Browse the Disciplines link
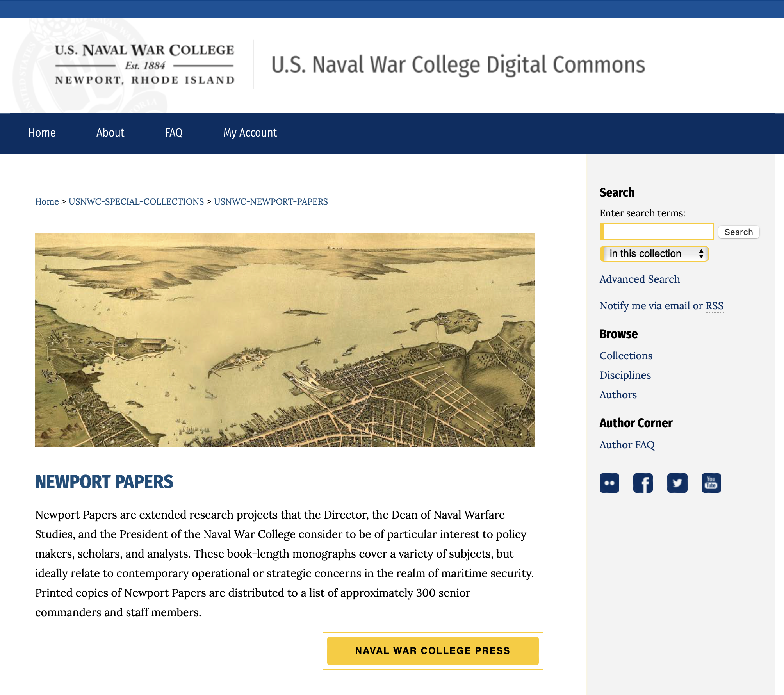Screen dimensions: 784x695 coord(625,375)
